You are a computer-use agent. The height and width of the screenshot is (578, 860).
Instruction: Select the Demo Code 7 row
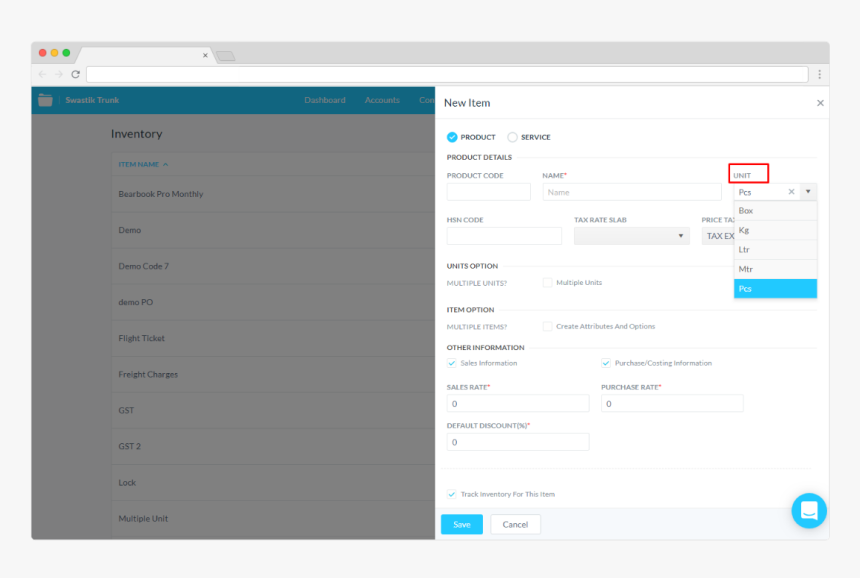pyautogui.click(x=273, y=266)
